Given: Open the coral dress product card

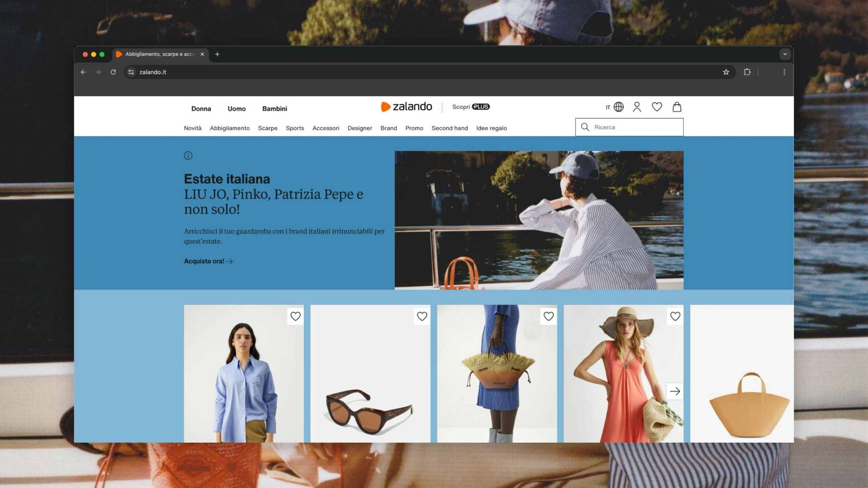Looking at the screenshot, I should click(x=624, y=373).
